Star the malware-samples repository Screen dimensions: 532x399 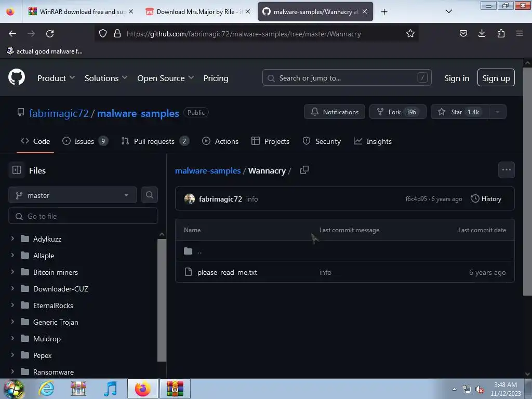point(460,112)
